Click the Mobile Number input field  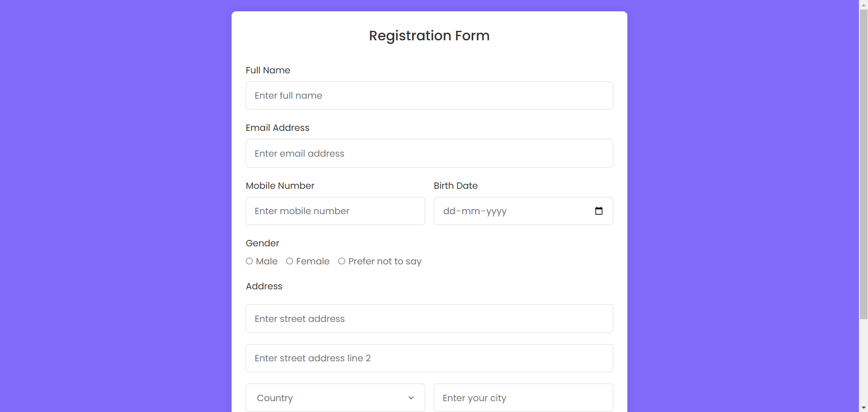tap(335, 211)
